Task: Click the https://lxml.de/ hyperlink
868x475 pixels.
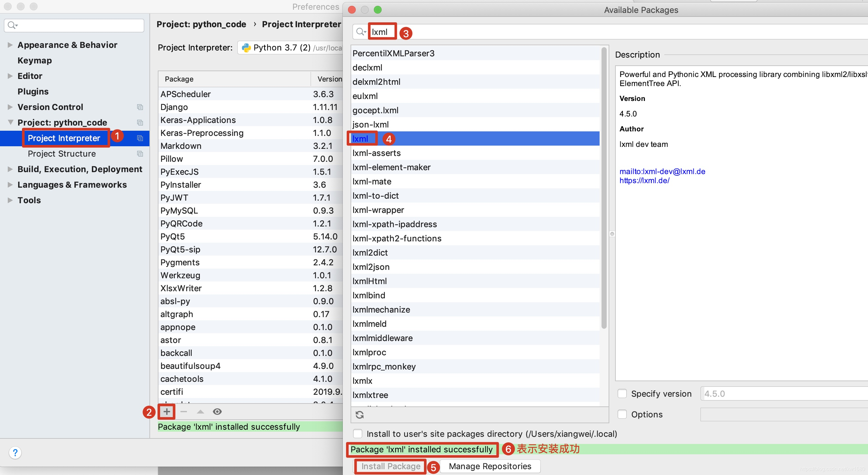Action: tap(643, 180)
